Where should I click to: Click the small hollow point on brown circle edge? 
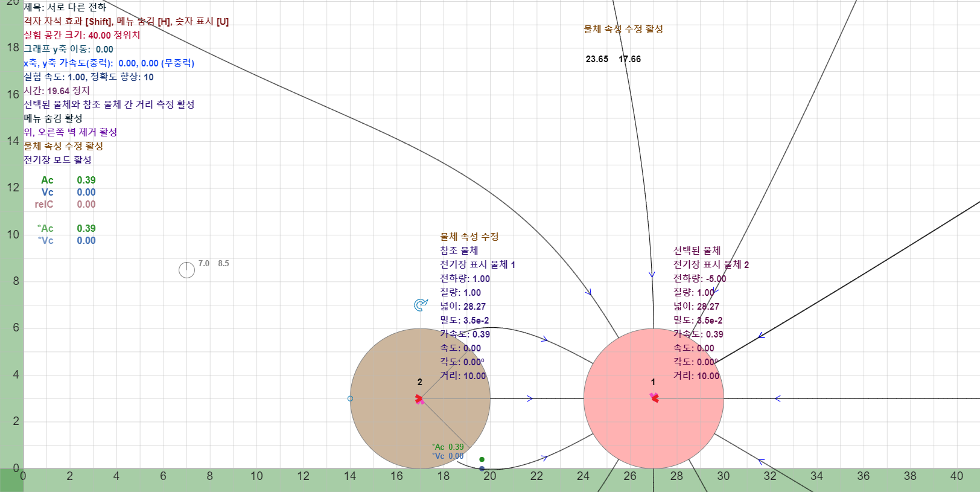coord(350,398)
